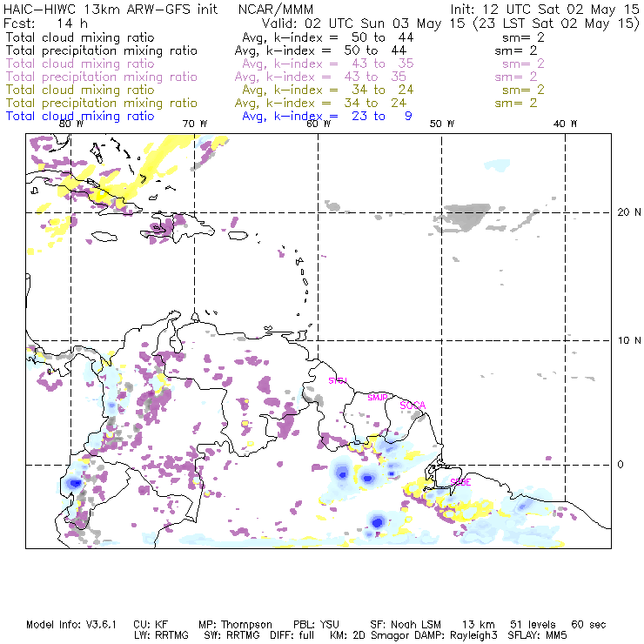Click 'DAMP: Rayleigh3' in model info
This screenshot has width=644, height=644.
456,635
